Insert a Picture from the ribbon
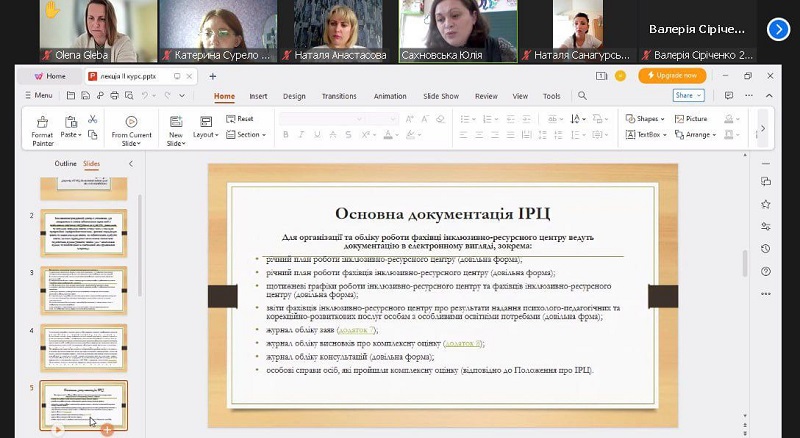Image resolution: width=800 pixels, height=438 pixels. [x=691, y=118]
